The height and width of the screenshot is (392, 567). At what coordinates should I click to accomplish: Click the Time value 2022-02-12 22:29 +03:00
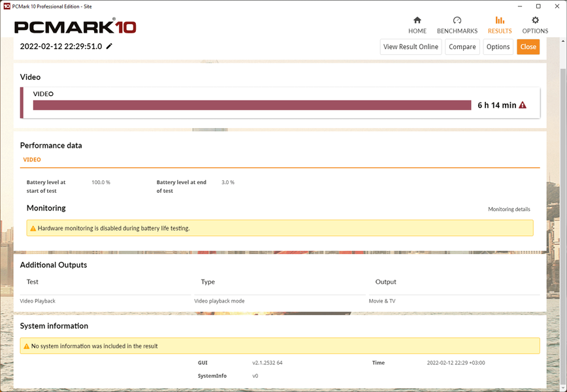[456, 363]
